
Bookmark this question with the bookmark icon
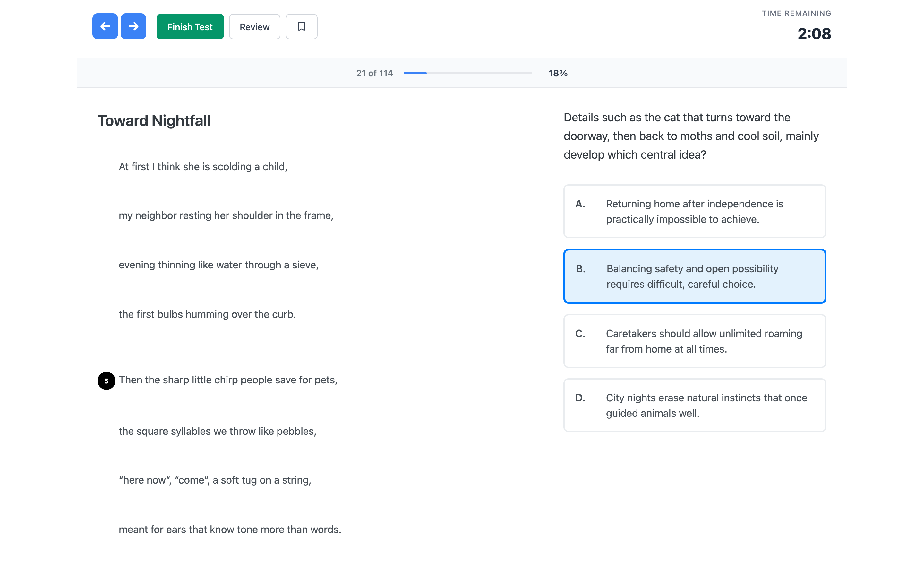pos(301,26)
